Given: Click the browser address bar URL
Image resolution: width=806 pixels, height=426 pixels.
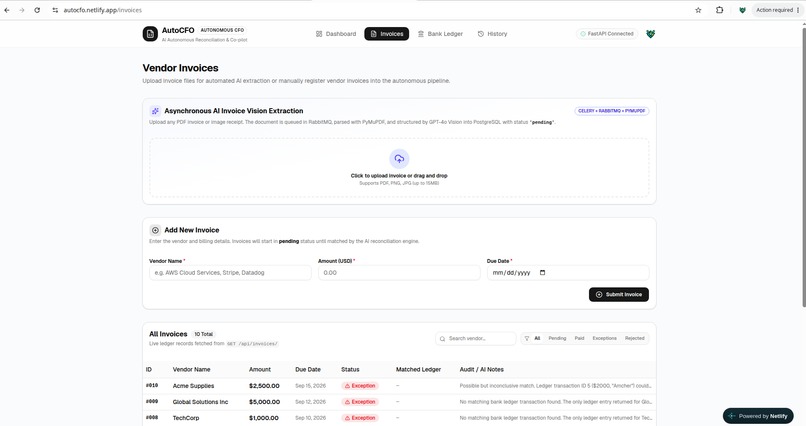Looking at the screenshot, I should point(103,10).
